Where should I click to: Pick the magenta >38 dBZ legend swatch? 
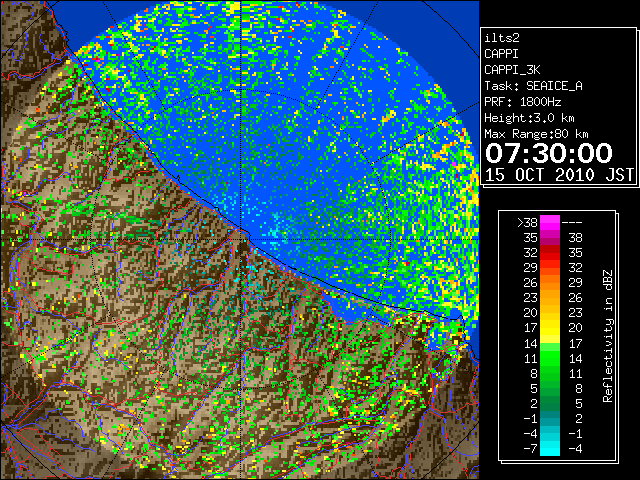click(x=550, y=222)
